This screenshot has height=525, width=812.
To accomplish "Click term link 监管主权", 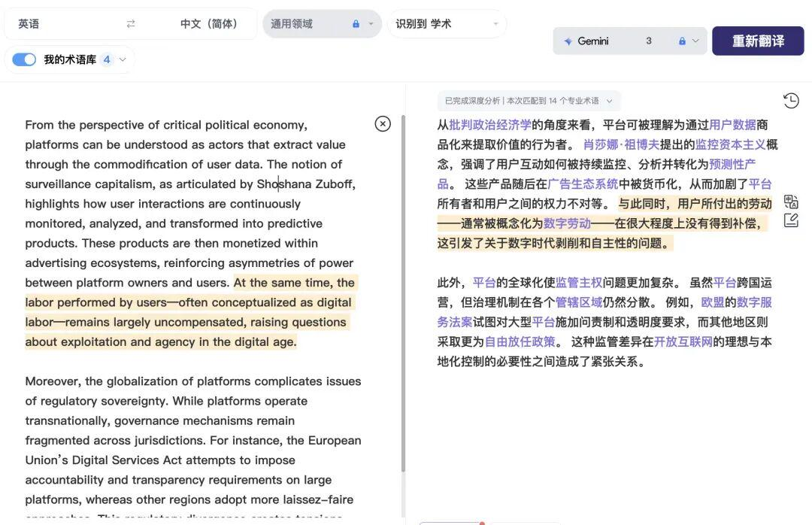I will (x=579, y=283).
